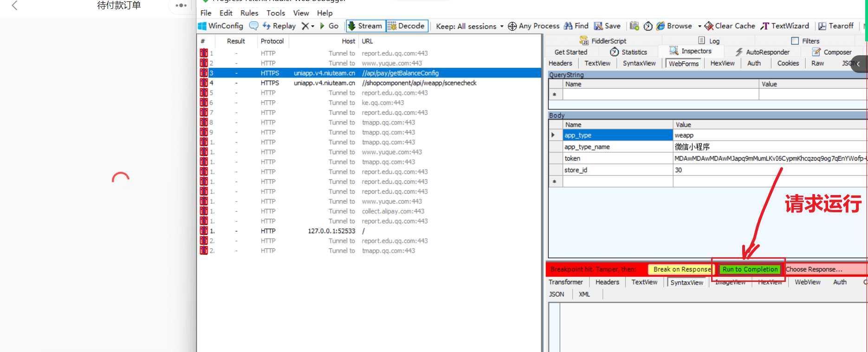868x352 pixels.
Task: Click the camera screenshot icon
Action: pos(635,26)
